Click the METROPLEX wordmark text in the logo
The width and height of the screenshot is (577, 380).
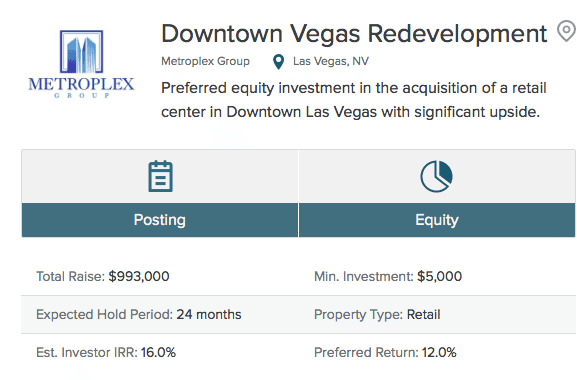click(x=81, y=84)
